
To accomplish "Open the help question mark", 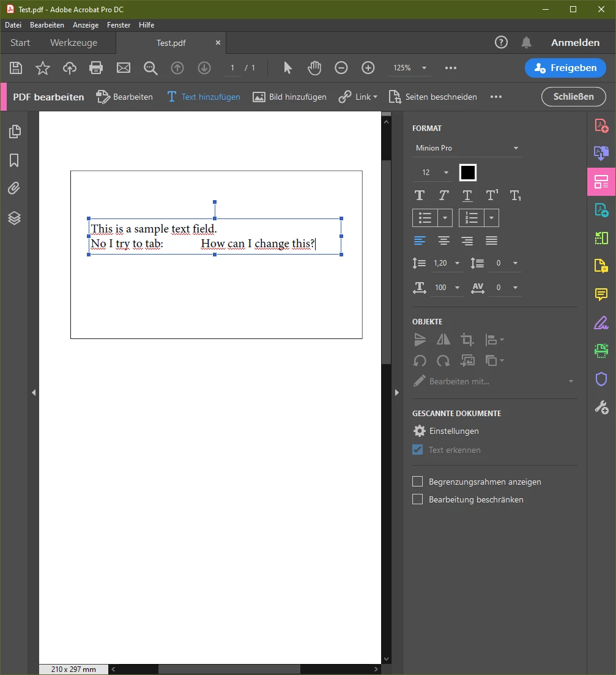I will click(501, 42).
